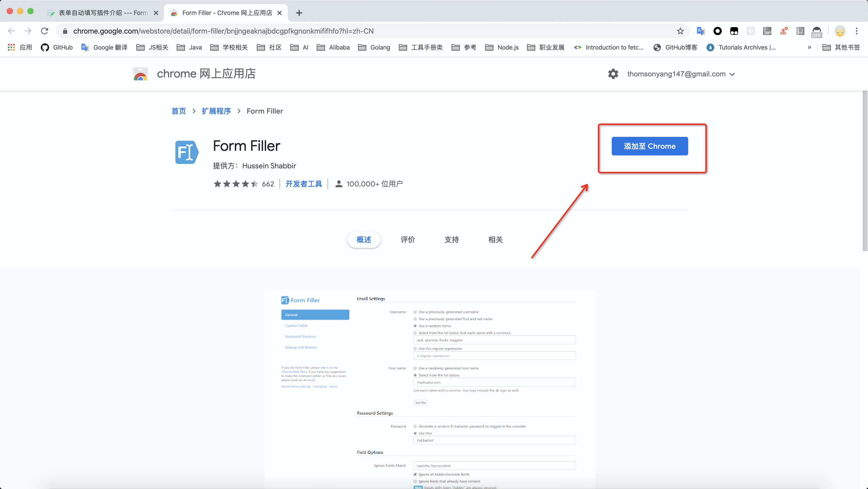Click the GitHub bookmark

(x=57, y=48)
